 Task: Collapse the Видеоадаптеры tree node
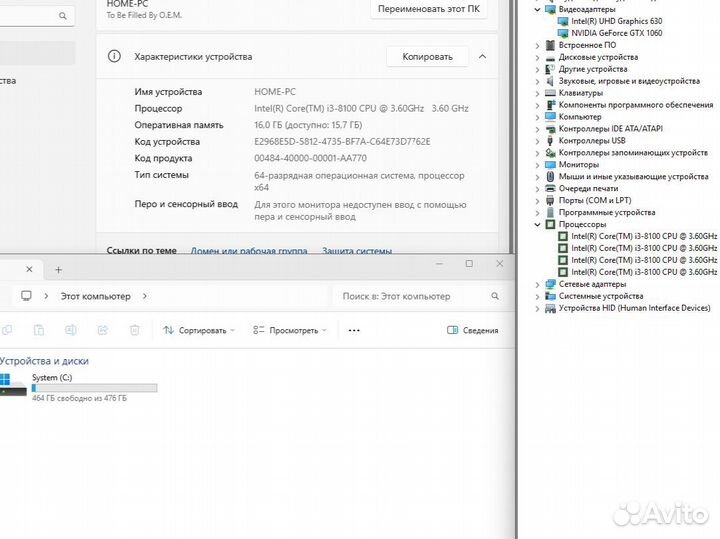[538, 9]
